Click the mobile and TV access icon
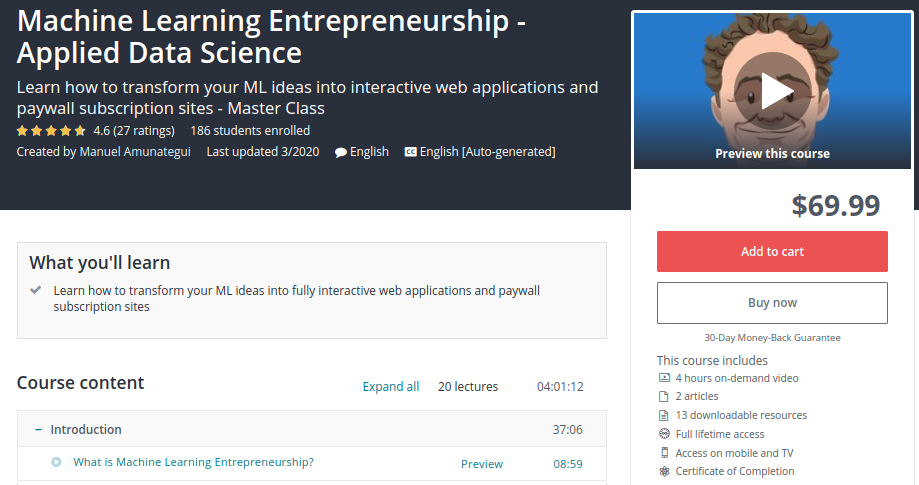Screen dimensions: 919x485 pos(664,453)
